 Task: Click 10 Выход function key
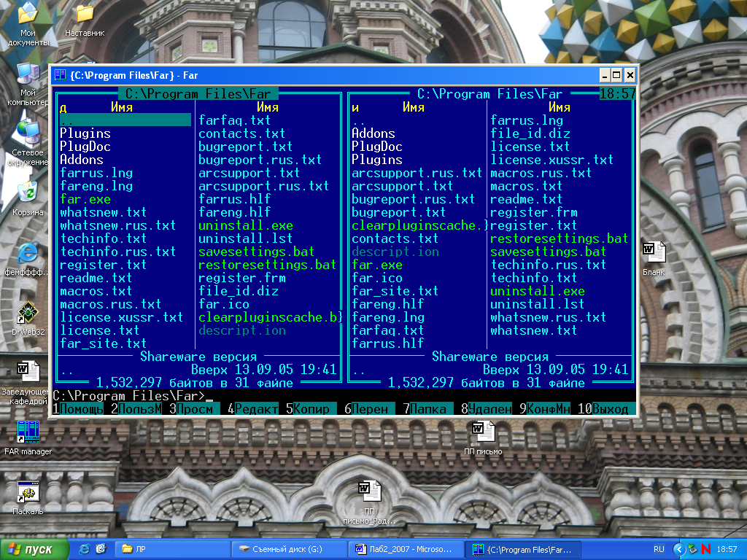(606, 408)
